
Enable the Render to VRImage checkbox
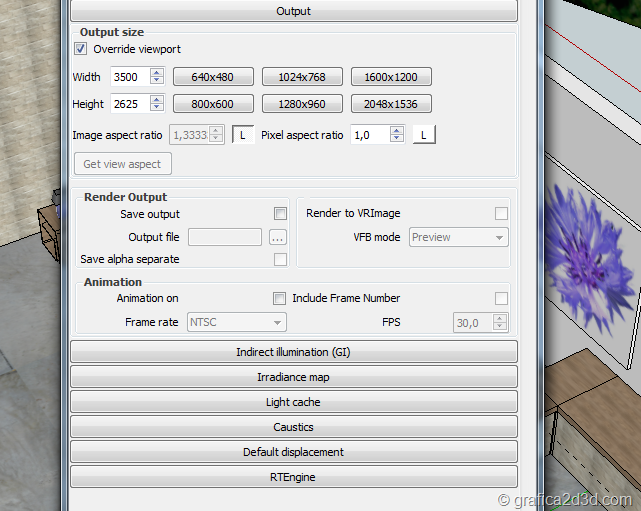coord(502,214)
